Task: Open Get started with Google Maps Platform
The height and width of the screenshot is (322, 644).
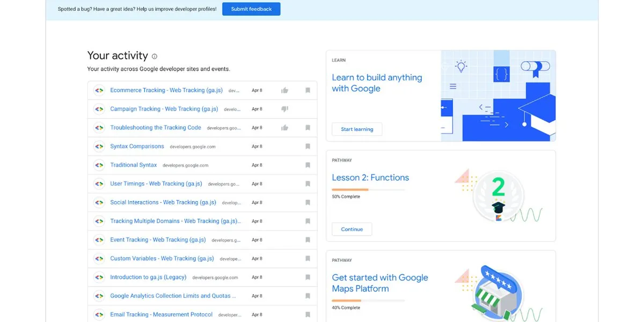Action: coord(380,283)
